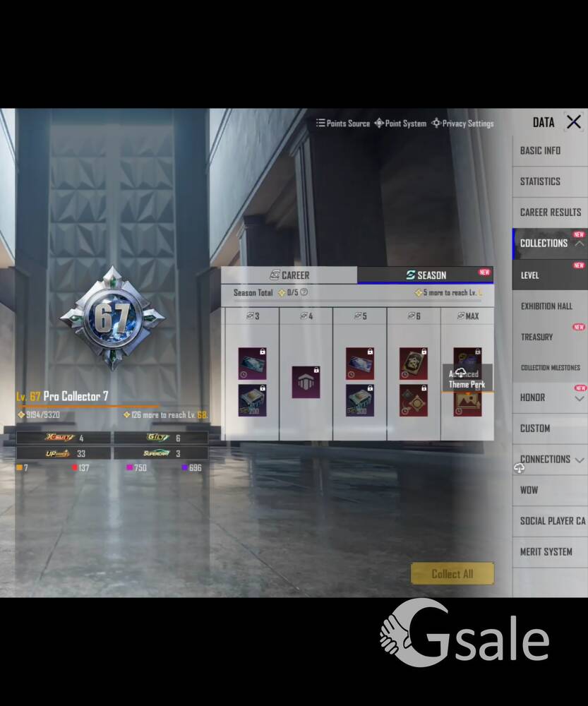Select the 200 crate reward in tier 3
This screenshot has height=706, width=588.
252,400
